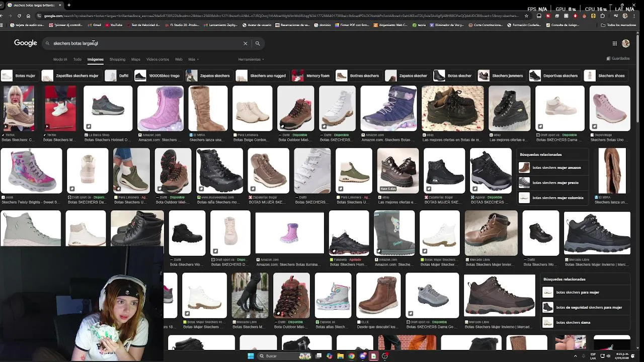Expand the Más dropdown
644x362 pixels.
tap(193, 59)
